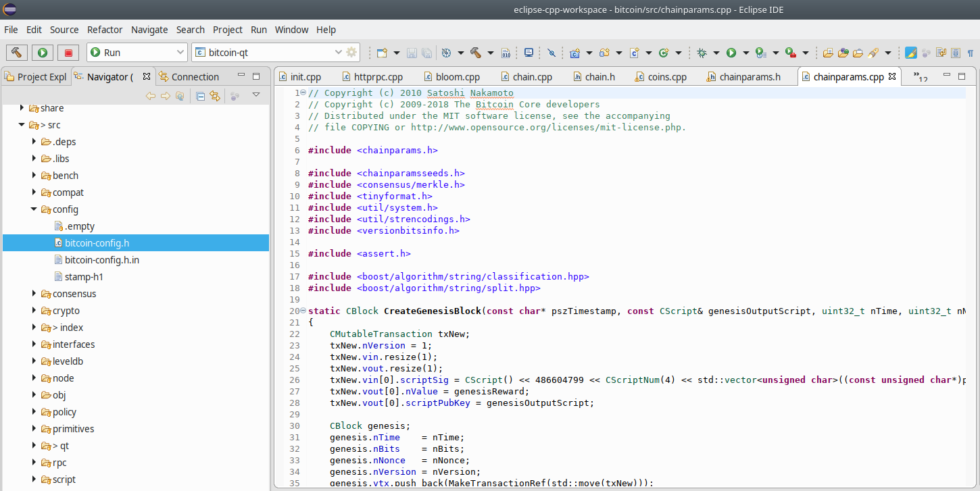Show hidden editor tabs list
The image size is (980, 491).
coord(921,76)
